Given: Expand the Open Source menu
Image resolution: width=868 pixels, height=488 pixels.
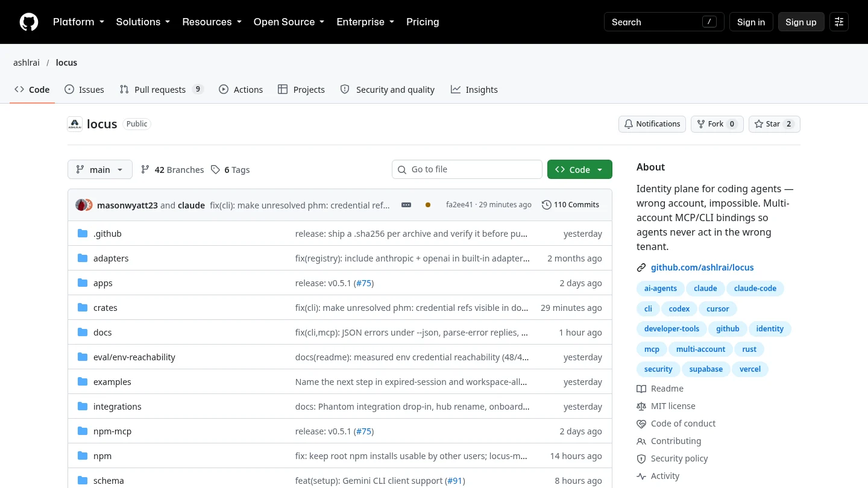Looking at the screenshot, I should (289, 22).
